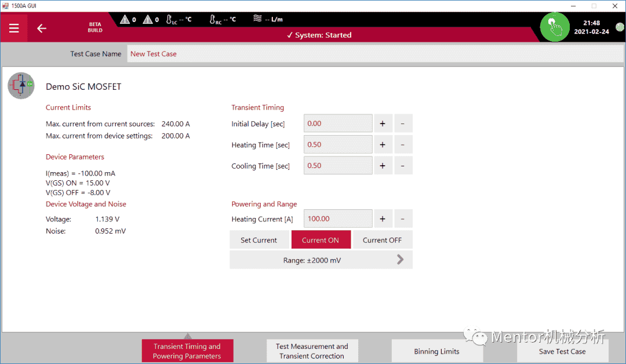Turn Current ON
626x364 pixels.
[321, 240]
